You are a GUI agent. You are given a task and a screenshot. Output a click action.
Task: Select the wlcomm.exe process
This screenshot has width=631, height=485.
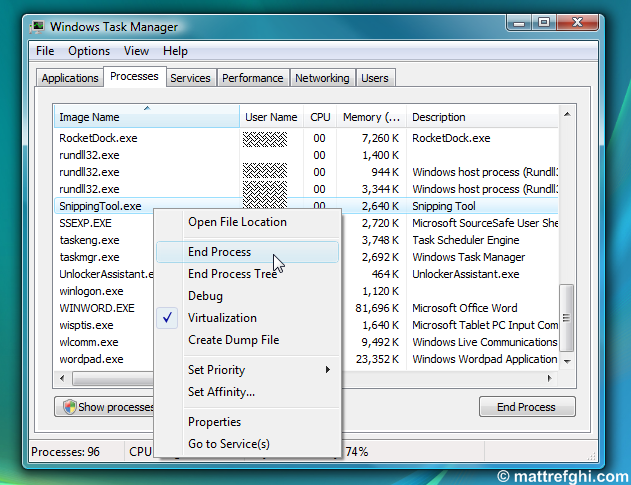pos(89,342)
